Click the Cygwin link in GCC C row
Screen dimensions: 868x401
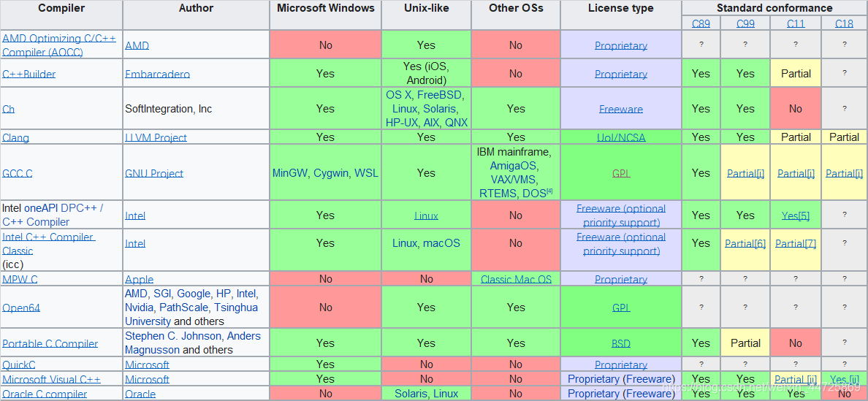click(331, 173)
